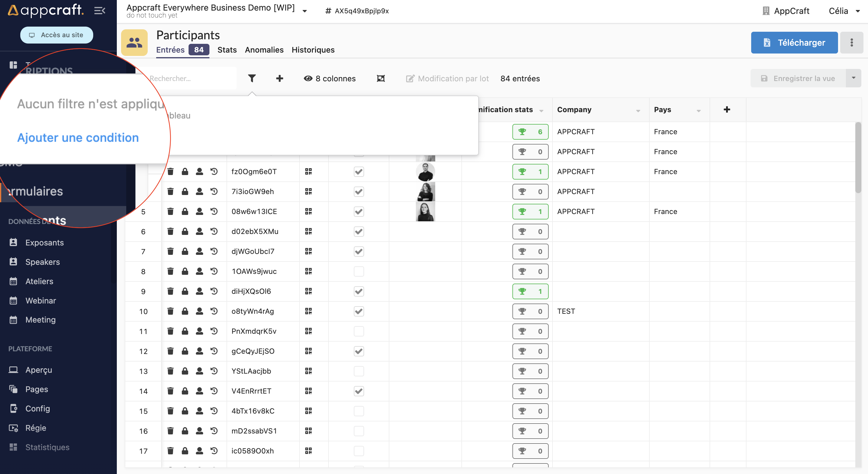Switch to the Anomalies tab
Image resolution: width=868 pixels, height=474 pixels.
tap(264, 50)
